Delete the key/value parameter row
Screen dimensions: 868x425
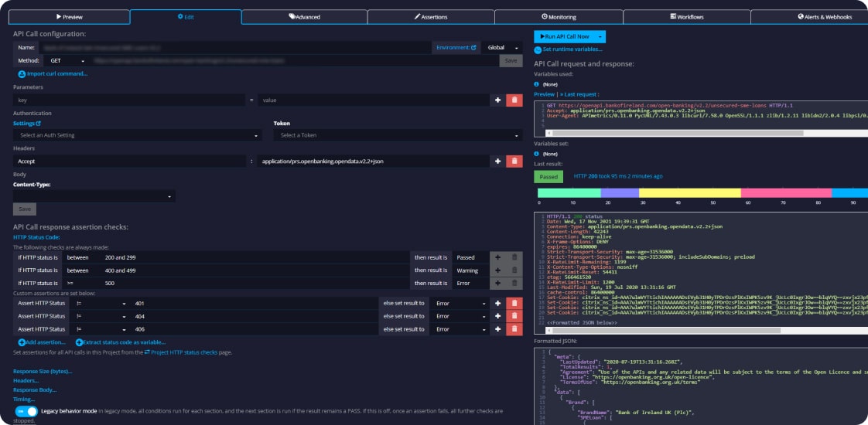click(514, 100)
